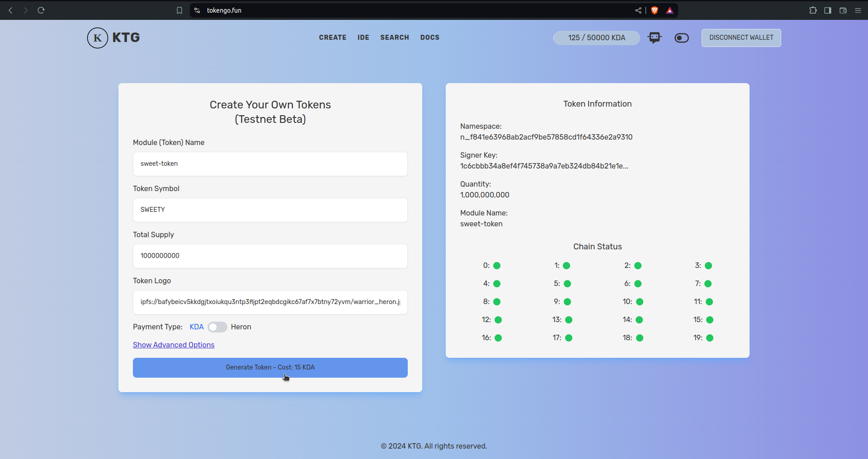Click Generate Token cost 15 KDA button
Viewport: 868px width, 459px height.
pyautogui.click(x=270, y=368)
